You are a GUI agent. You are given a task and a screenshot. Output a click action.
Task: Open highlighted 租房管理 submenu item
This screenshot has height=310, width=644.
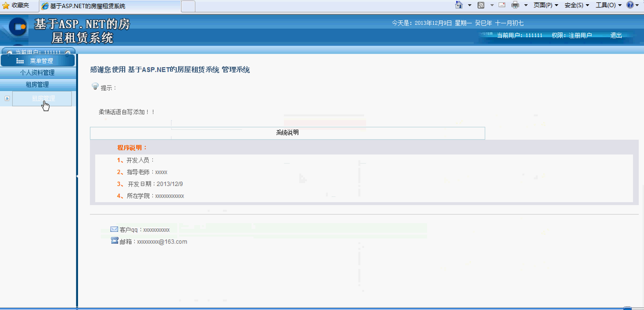pos(42,99)
